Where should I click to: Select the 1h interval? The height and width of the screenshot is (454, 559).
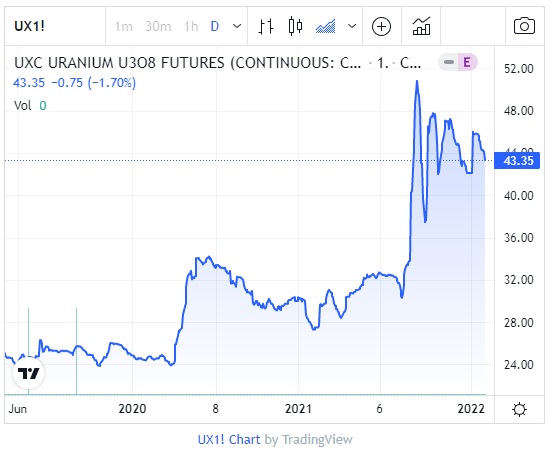191,26
